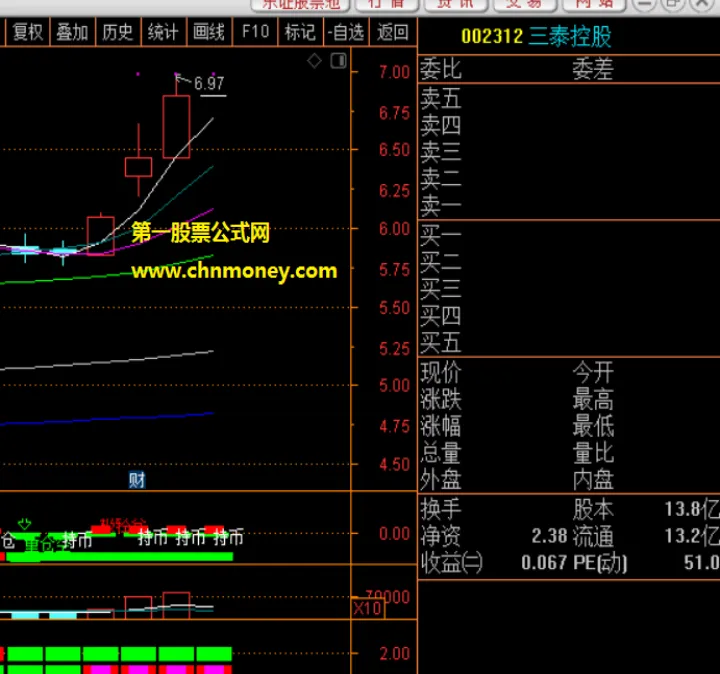This screenshot has height=674, width=720.
Task: Click the 财 financial marker icon
Action: [x=137, y=480]
